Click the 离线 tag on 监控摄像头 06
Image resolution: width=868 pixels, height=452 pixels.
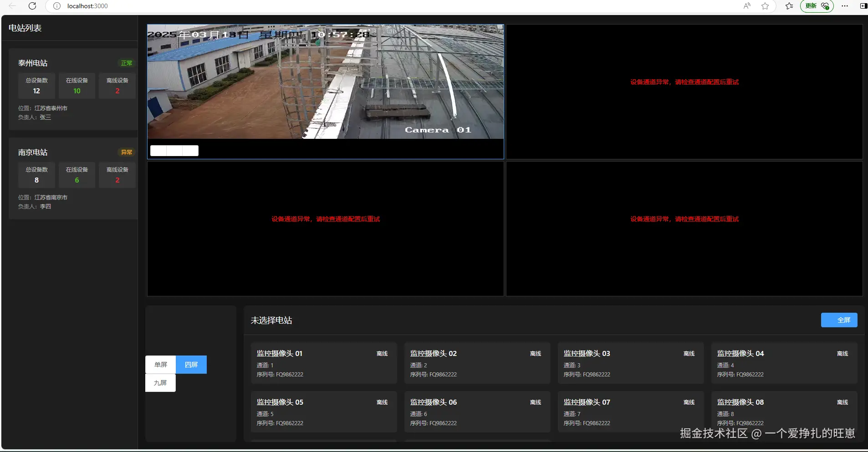(536, 402)
